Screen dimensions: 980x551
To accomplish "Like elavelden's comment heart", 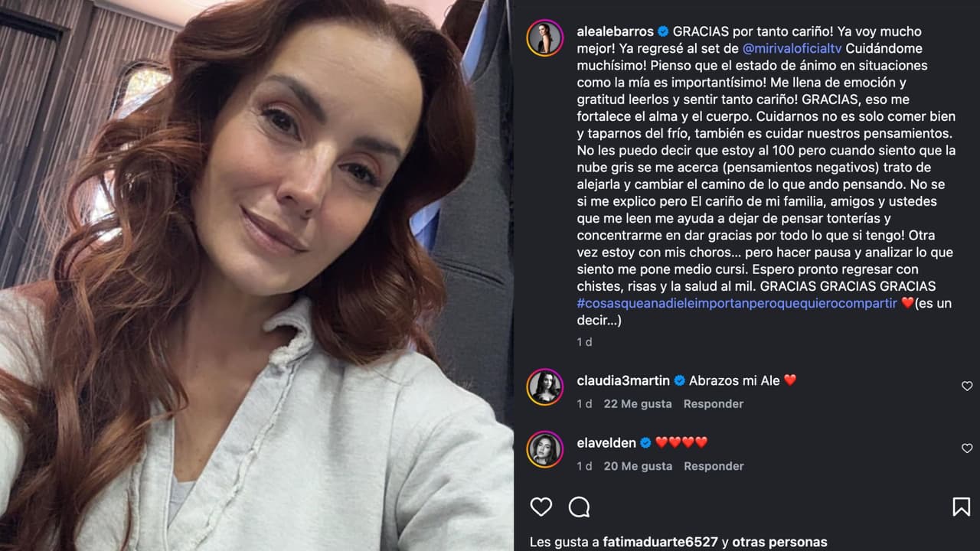I will (967, 448).
